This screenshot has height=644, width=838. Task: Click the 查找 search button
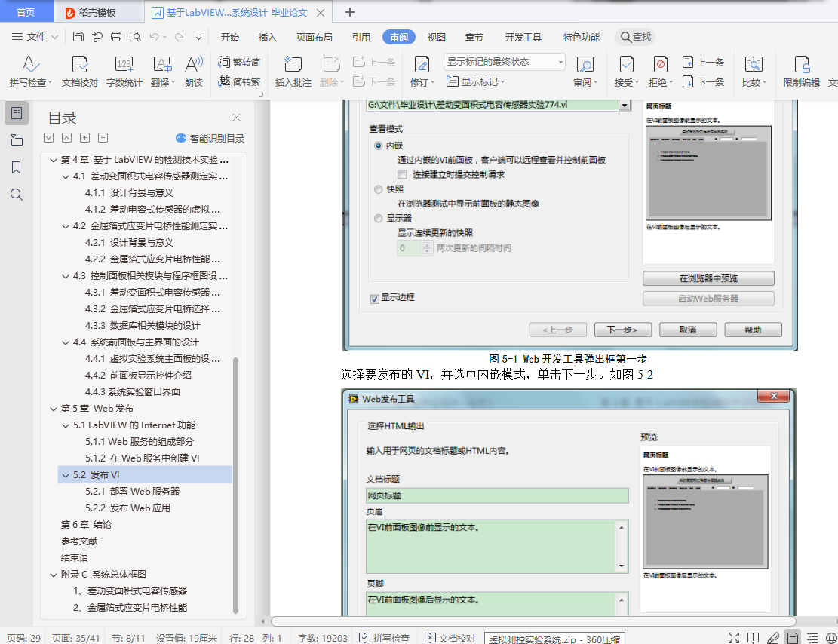[635, 37]
